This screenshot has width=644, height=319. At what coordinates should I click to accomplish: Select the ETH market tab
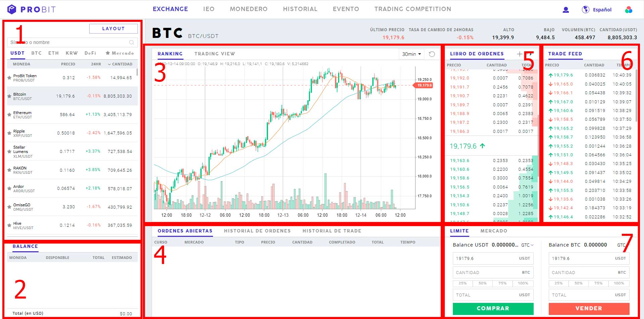click(53, 53)
